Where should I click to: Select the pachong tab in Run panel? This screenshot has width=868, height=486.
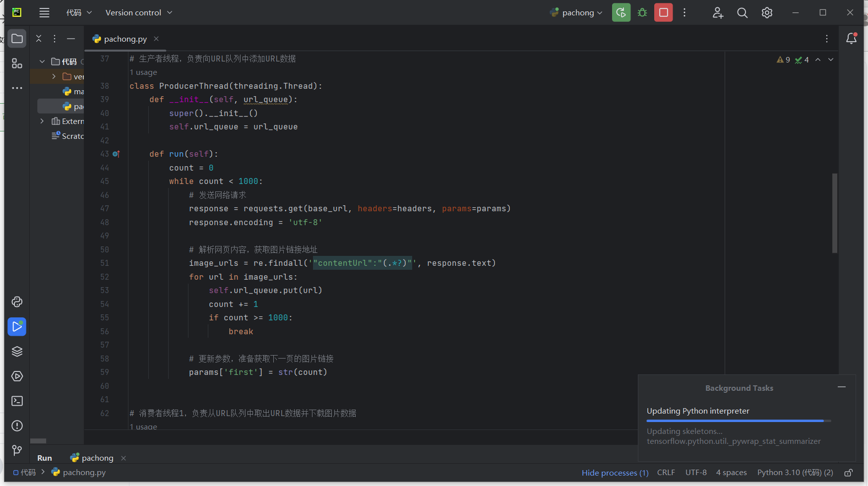pos(92,458)
